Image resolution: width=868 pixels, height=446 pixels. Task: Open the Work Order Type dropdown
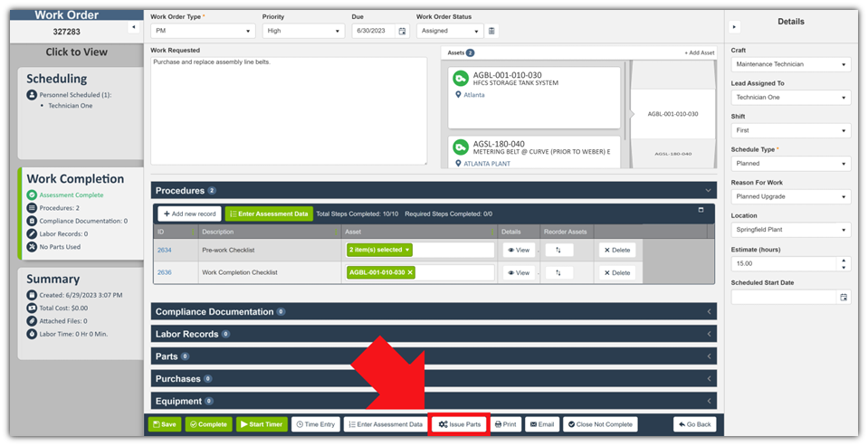(202, 31)
